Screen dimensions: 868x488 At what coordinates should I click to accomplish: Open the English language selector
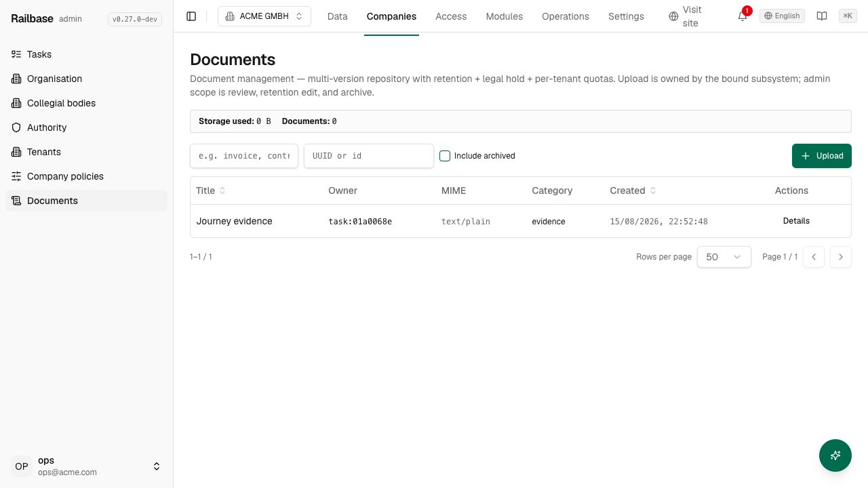click(x=782, y=16)
